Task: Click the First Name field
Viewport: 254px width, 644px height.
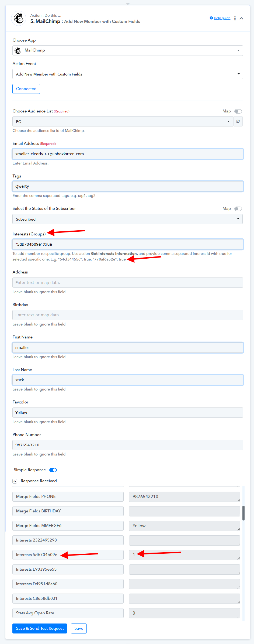Action: (x=128, y=348)
